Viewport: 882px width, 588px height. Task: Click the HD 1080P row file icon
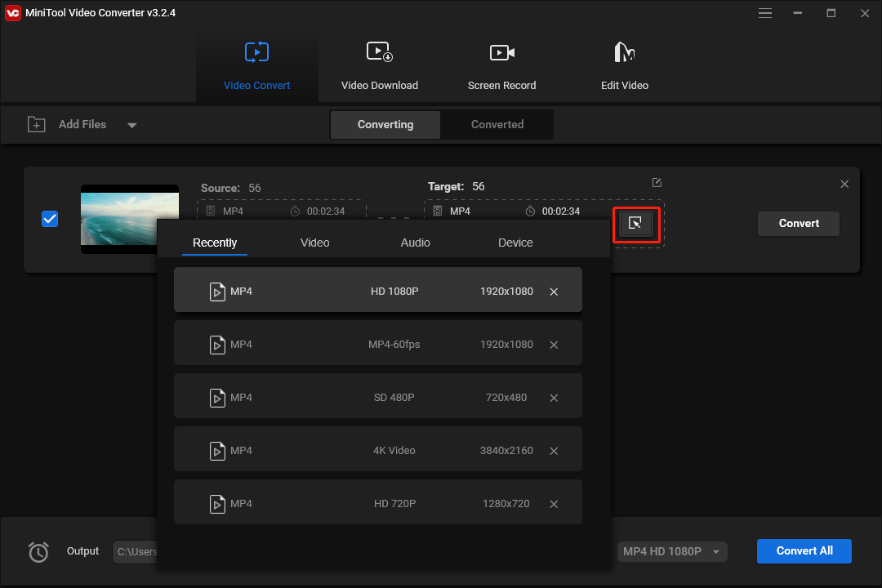(x=217, y=292)
